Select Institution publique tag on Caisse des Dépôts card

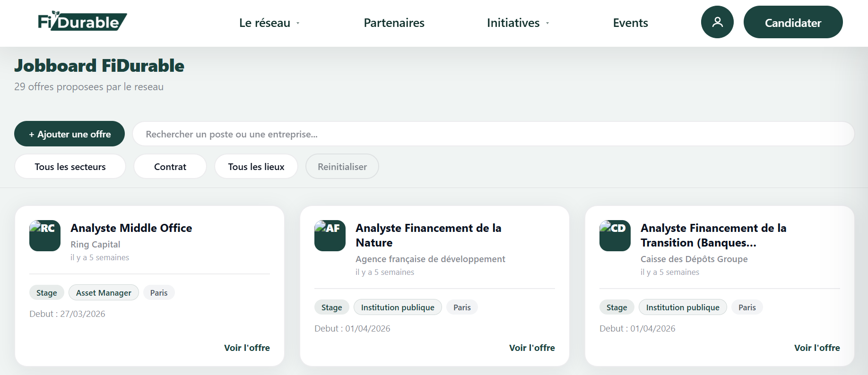(683, 307)
